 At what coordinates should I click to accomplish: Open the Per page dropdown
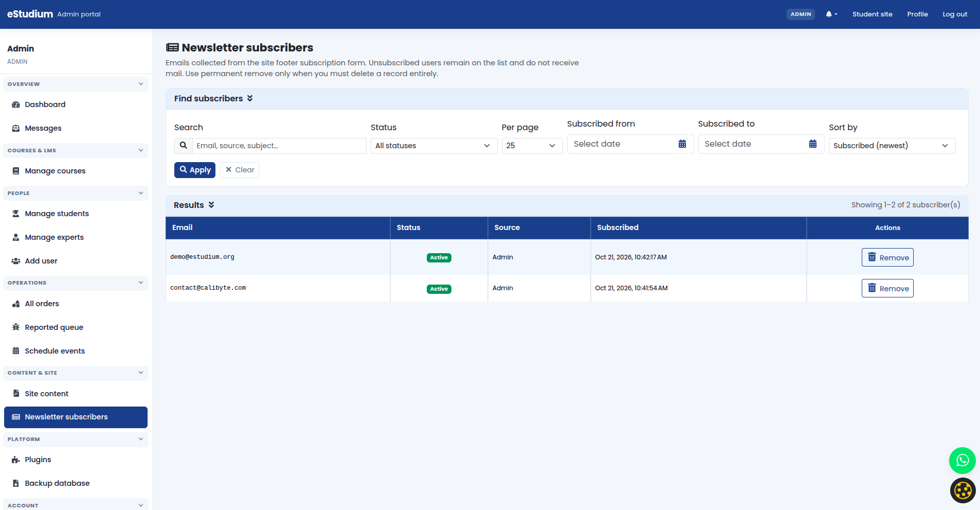[532, 146]
